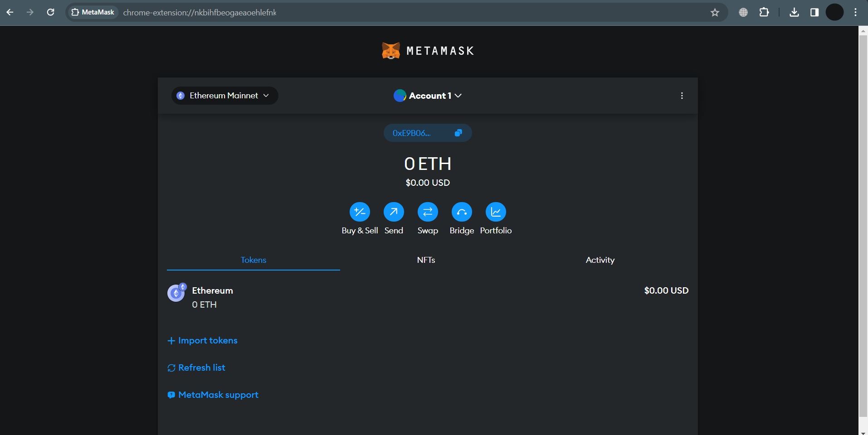The image size is (868, 435).
Task: Open the Activity tab
Action: [600, 260]
